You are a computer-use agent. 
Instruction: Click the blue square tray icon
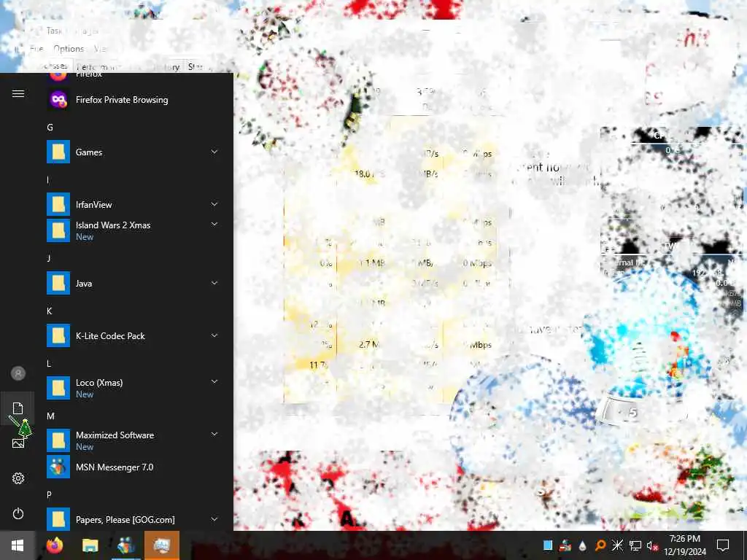pyautogui.click(x=548, y=545)
